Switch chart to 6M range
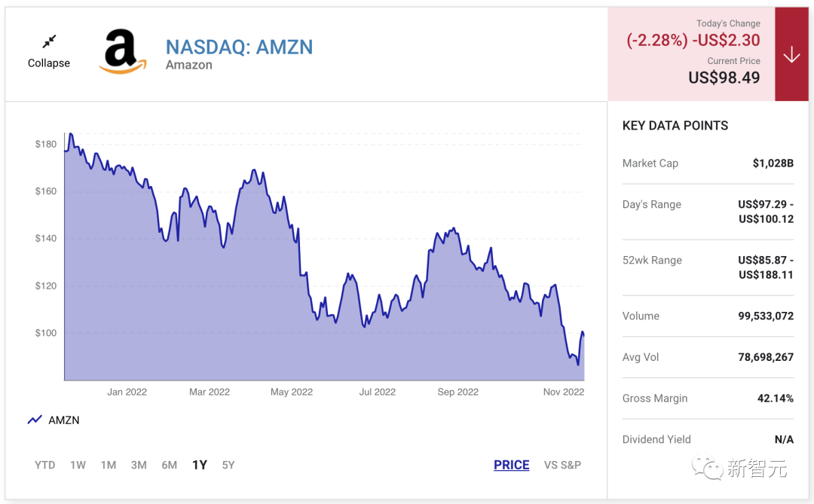 [169, 465]
